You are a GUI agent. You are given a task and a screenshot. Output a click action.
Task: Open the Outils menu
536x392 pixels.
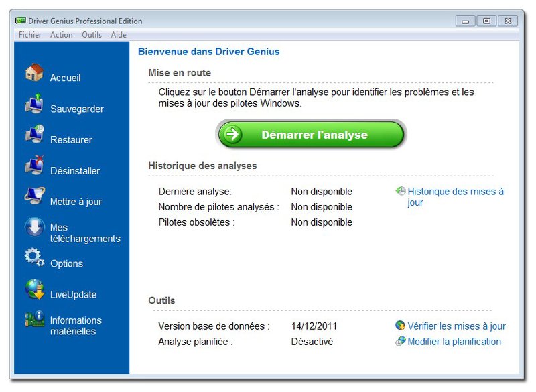[92, 34]
